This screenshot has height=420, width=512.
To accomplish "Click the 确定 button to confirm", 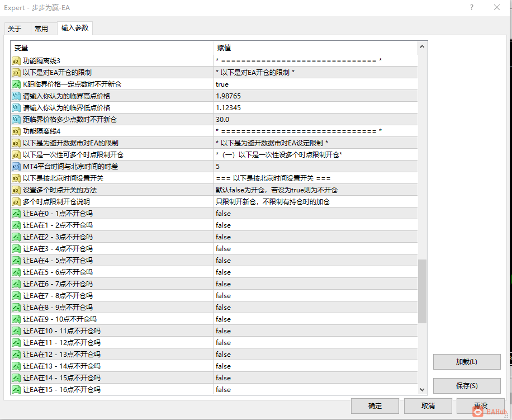I will point(375,406).
